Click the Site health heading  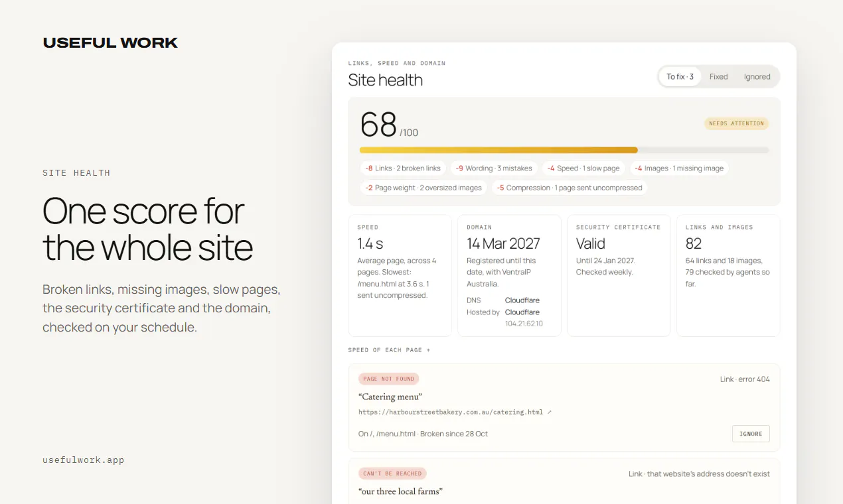tap(386, 80)
